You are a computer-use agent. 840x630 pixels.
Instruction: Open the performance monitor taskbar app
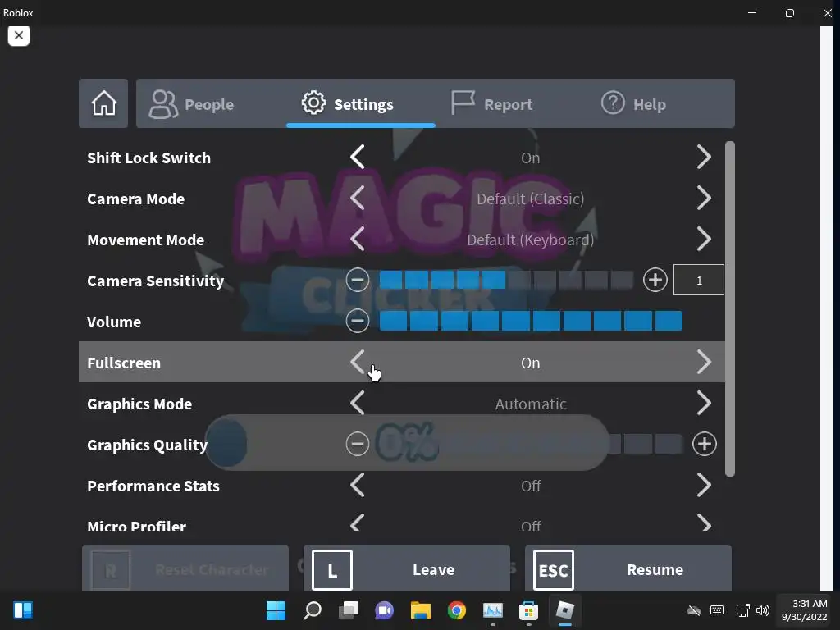(493, 610)
